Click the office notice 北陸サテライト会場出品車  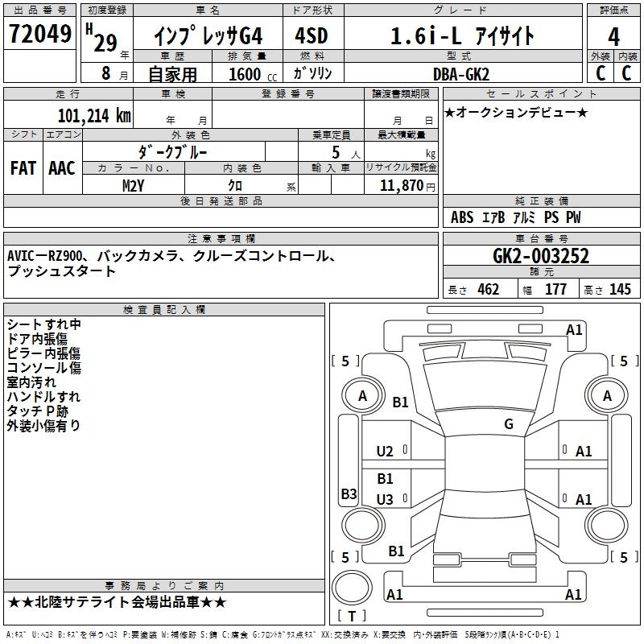117,602
